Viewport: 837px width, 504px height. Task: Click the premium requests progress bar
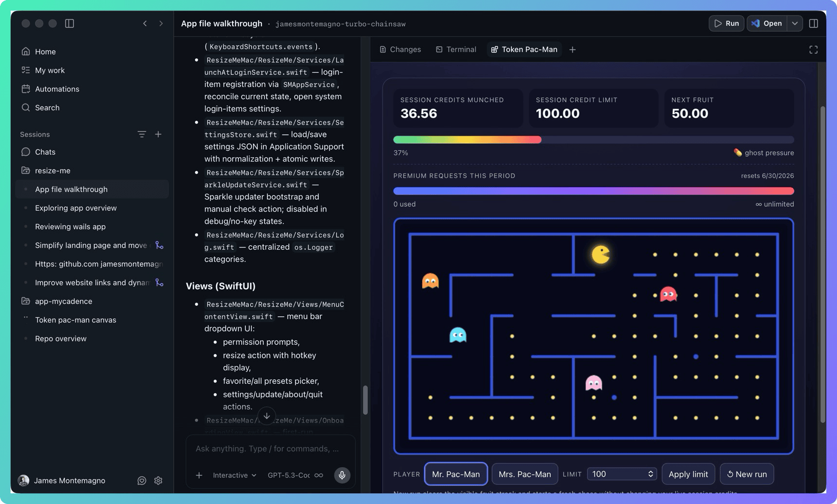pos(594,191)
